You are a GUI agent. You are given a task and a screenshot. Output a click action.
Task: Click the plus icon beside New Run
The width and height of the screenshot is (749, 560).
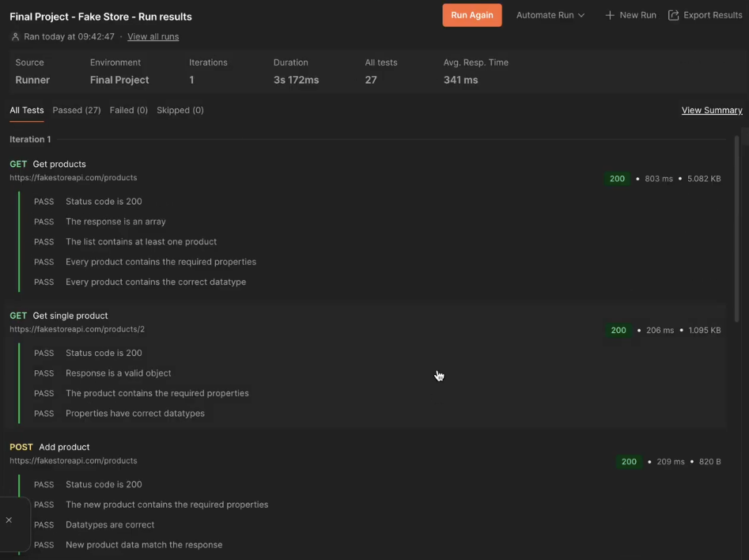[610, 15]
